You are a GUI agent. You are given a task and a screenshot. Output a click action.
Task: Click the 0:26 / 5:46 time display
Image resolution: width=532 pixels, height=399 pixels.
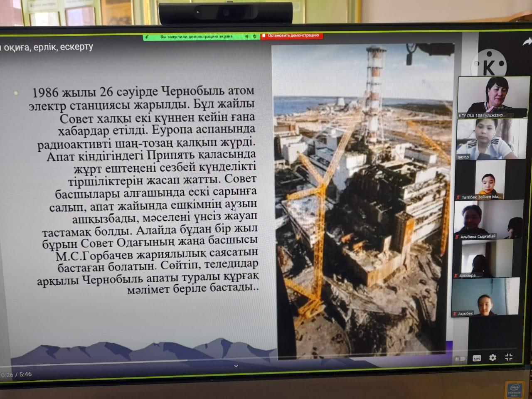click(x=16, y=374)
